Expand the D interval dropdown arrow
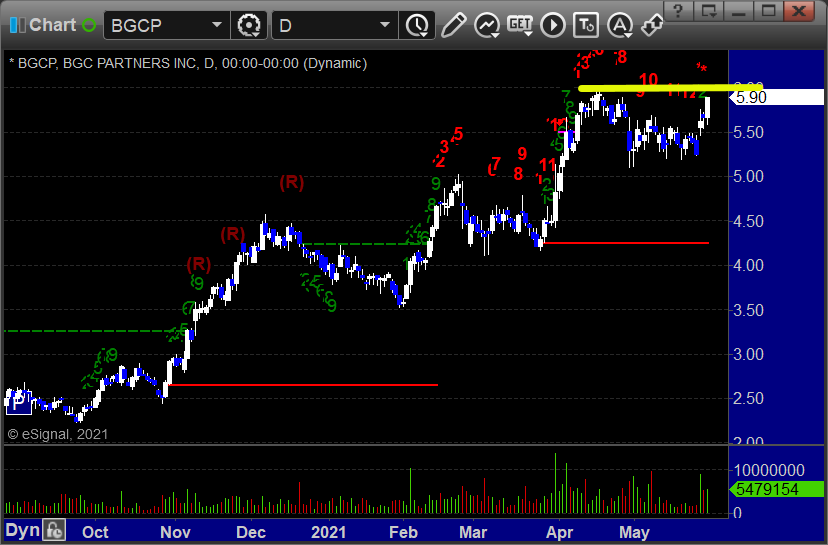 click(385, 25)
